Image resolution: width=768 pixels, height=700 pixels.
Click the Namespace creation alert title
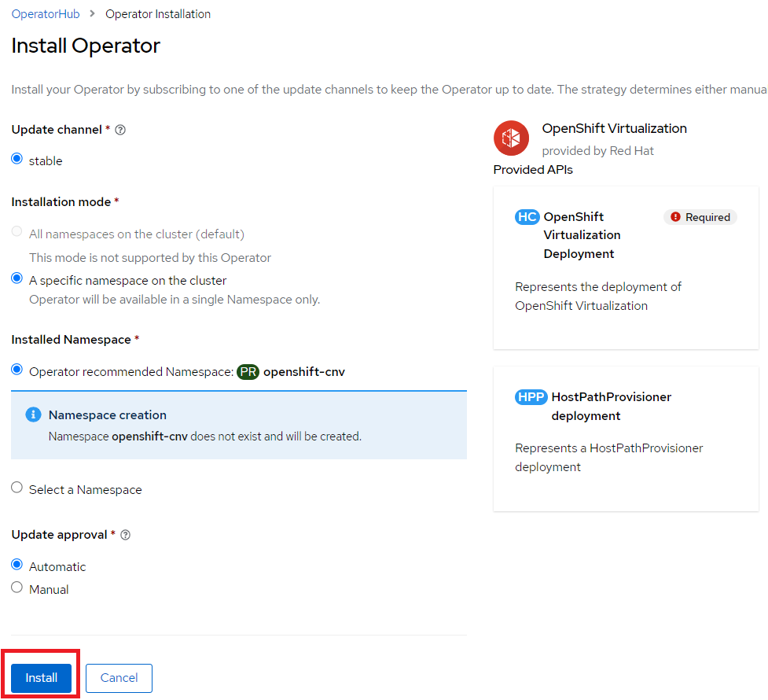point(107,415)
